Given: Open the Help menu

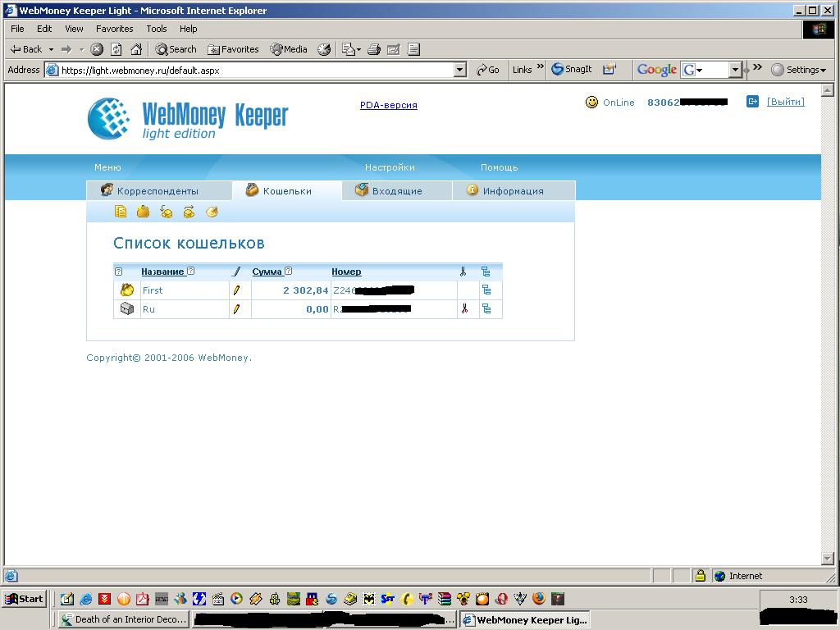Looking at the screenshot, I should pyautogui.click(x=188, y=29).
